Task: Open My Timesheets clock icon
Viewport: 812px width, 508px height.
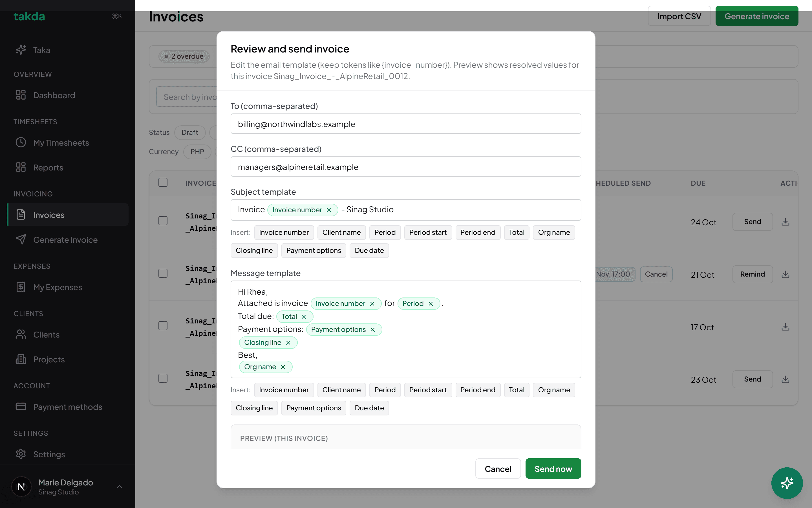Action: (21, 143)
